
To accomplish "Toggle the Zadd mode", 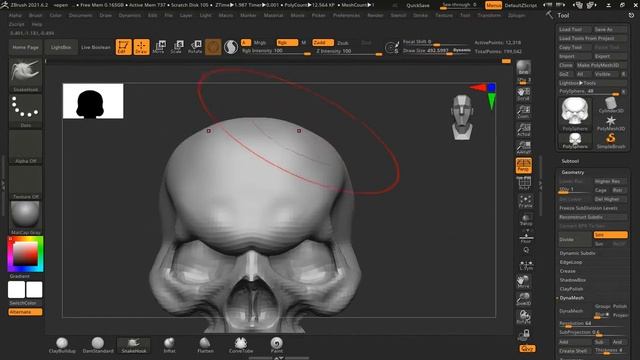I will tap(323, 42).
